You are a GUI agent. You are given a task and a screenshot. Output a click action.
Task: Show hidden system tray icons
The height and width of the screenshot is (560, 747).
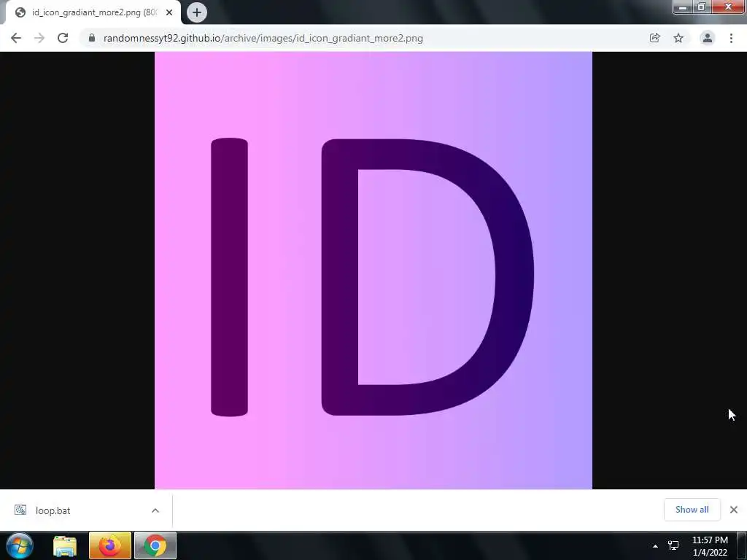coord(656,546)
